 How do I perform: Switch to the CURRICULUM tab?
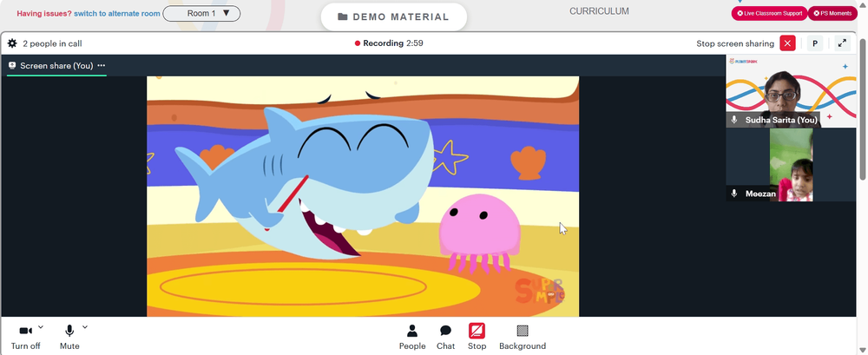[x=599, y=11]
